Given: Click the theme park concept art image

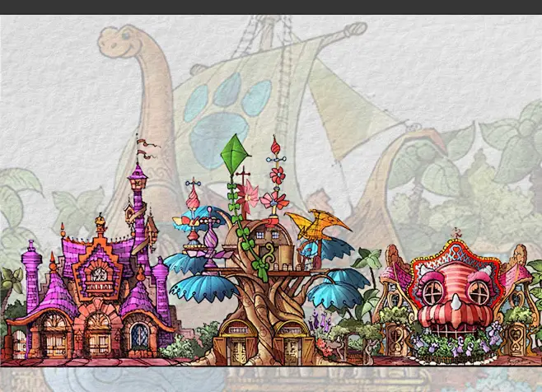Looking at the screenshot, I should (271, 203).
